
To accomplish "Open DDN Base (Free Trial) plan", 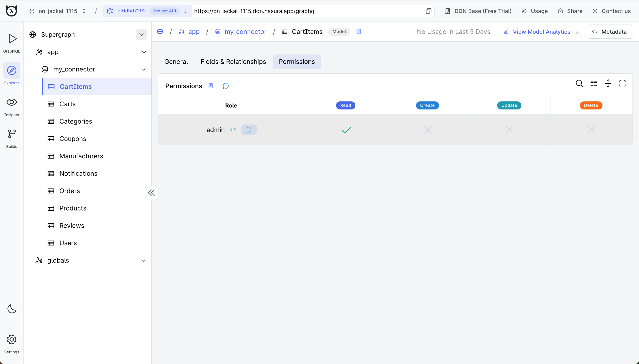I will [x=478, y=11].
